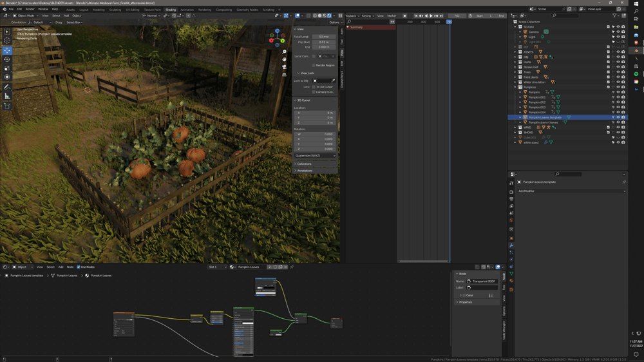This screenshot has height=362, width=644.
Task: Open the Modifiers wrench properties icon
Action: point(511,245)
